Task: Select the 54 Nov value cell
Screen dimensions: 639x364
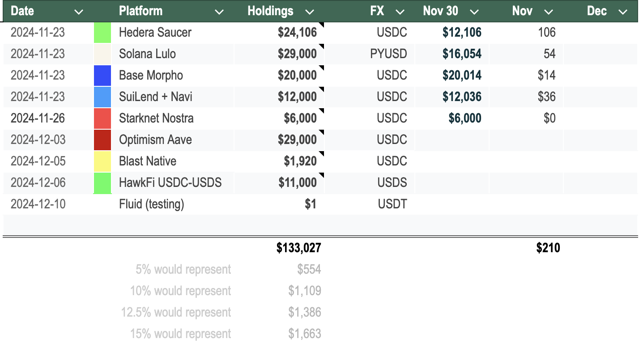Action: (526, 54)
